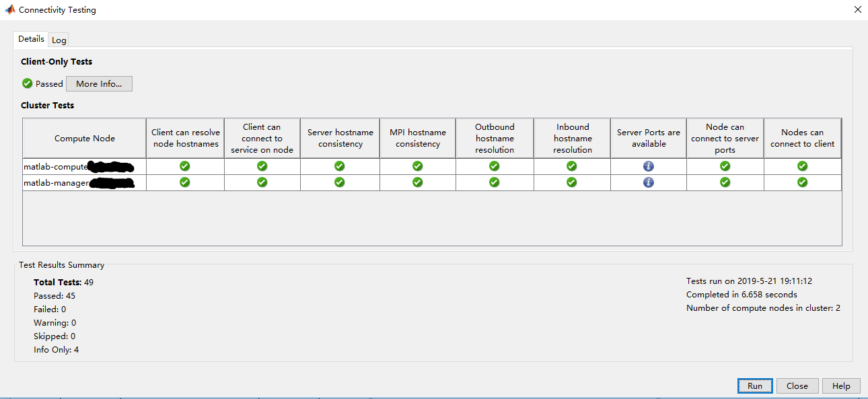Screen dimensions: 868x399
Task: Open Help for connectivity testing
Action: click(x=841, y=386)
